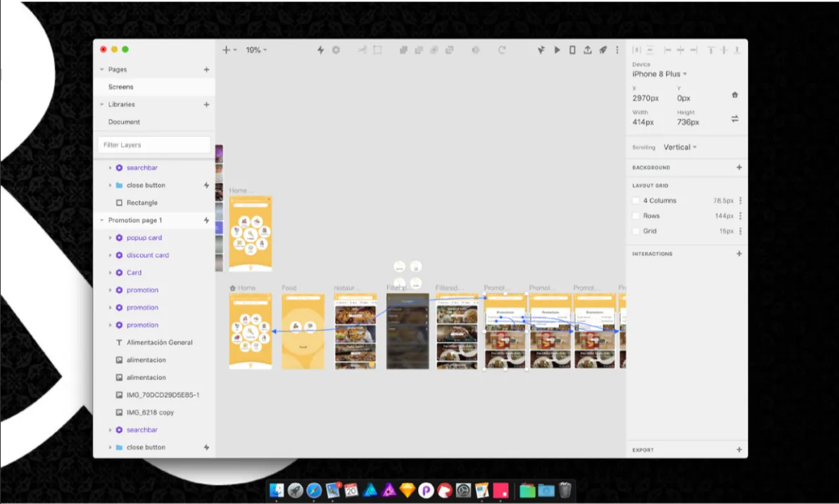Add a library with Libraries plus
Viewport: 839px width, 504px height.
[x=206, y=104]
